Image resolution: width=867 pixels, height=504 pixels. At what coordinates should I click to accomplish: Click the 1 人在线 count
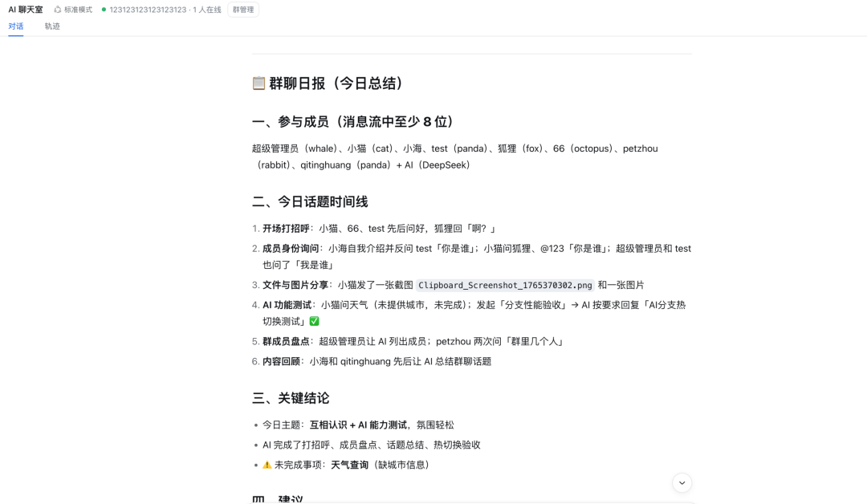click(207, 10)
